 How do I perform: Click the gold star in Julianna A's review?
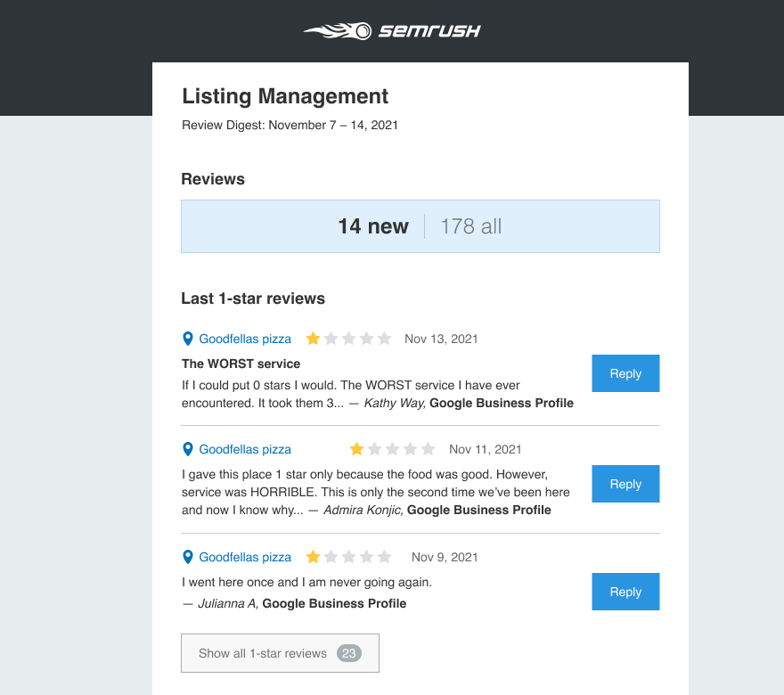(x=313, y=557)
